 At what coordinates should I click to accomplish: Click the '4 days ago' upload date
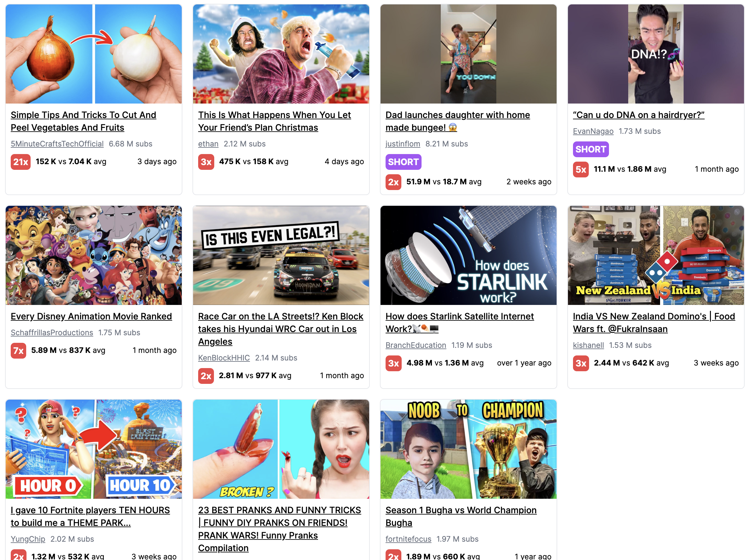pyautogui.click(x=344, y=162)
